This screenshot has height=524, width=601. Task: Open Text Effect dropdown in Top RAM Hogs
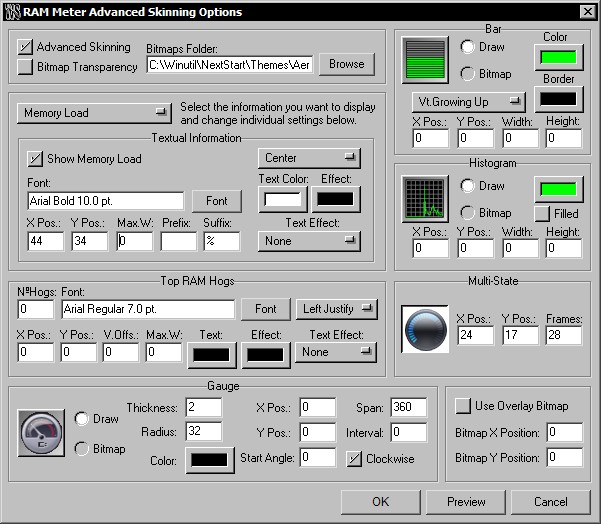(x=336, y=352)
